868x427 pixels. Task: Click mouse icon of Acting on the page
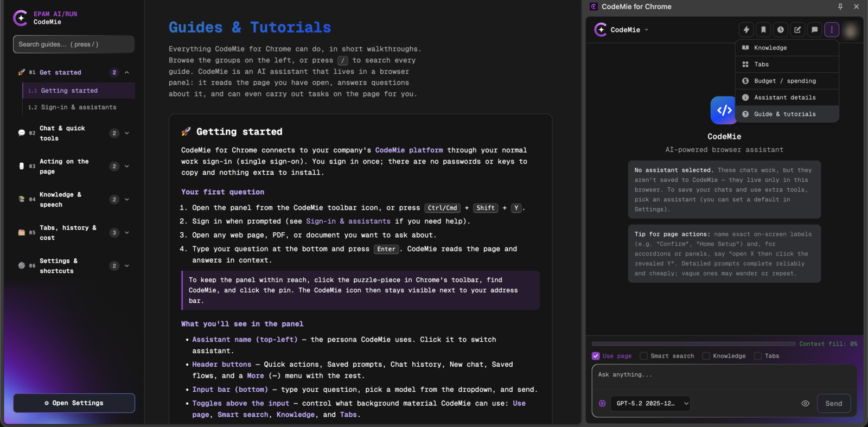(x=22, y=166)
